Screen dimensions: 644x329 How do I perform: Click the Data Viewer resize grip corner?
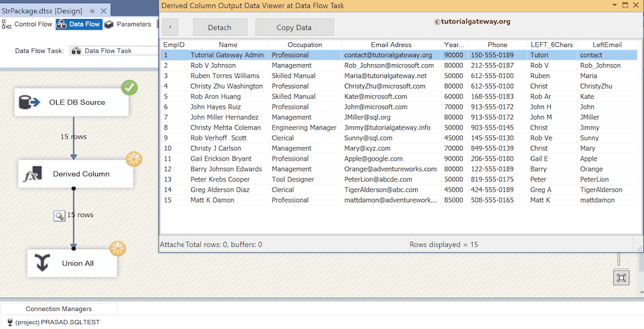pos(639,248)
